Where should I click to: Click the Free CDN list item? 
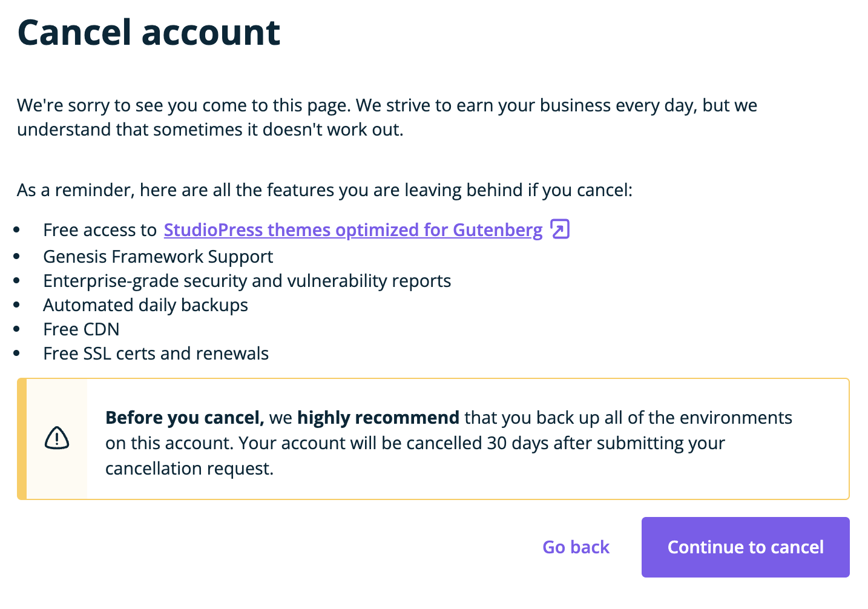(x=81, y=329)
